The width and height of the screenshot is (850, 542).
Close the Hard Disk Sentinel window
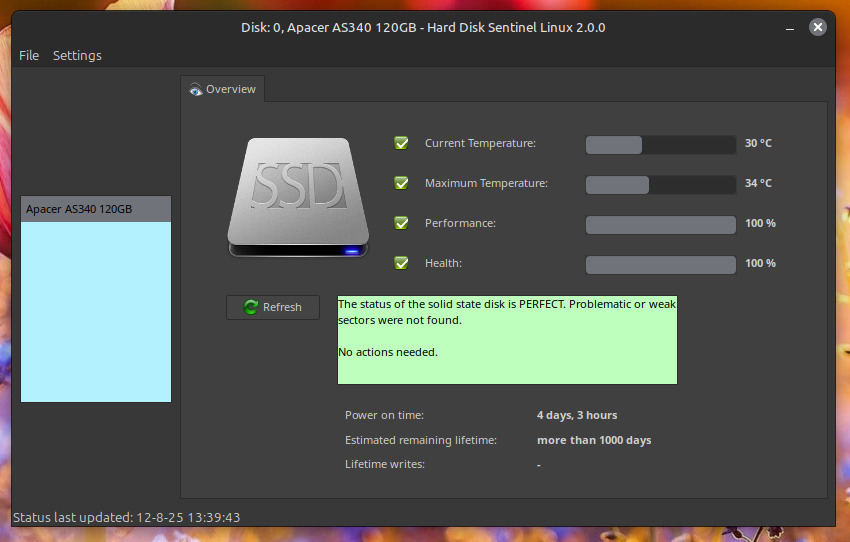point(817,27)
